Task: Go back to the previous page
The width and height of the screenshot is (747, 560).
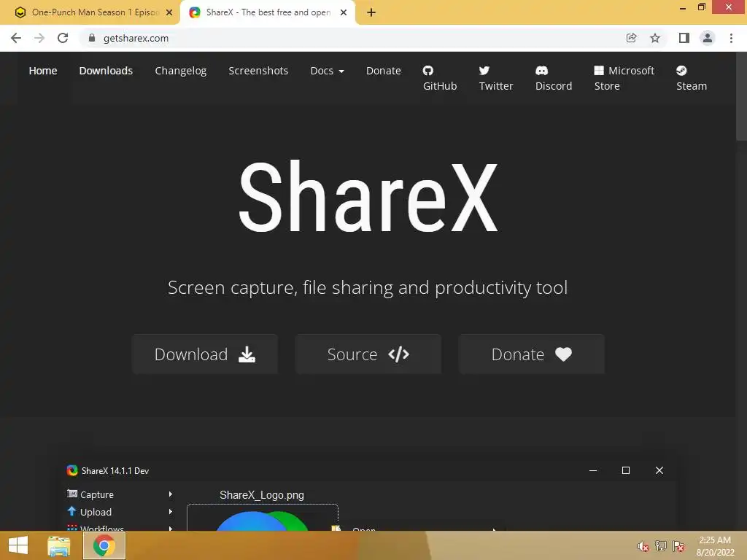Action: tap(16, 38)
